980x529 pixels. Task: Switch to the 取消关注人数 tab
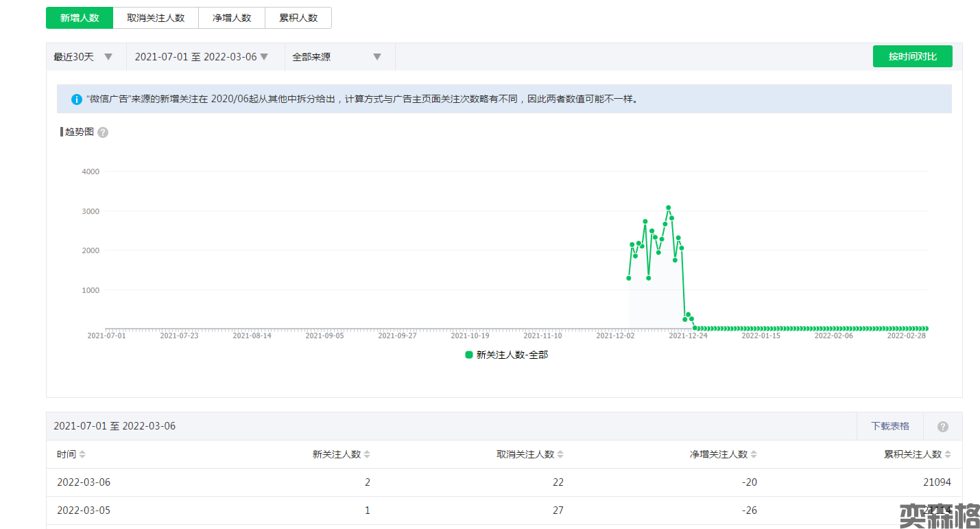pos(156,18)
